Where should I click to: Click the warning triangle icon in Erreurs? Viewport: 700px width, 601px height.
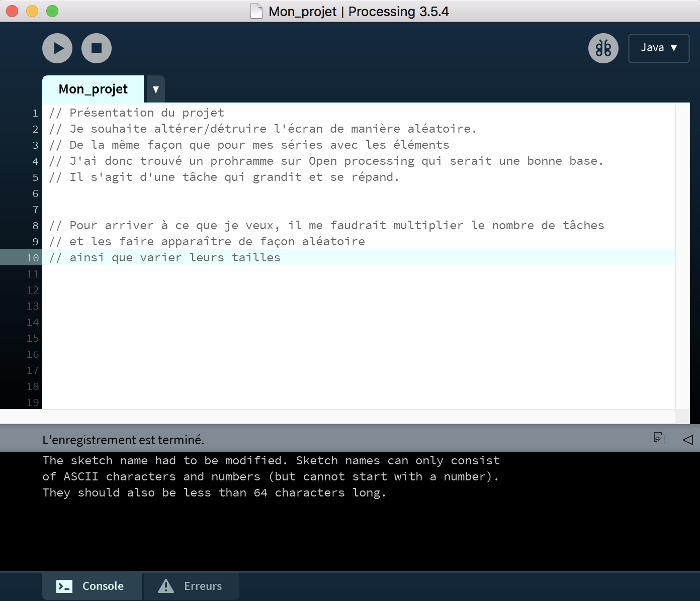click(166, 586)
